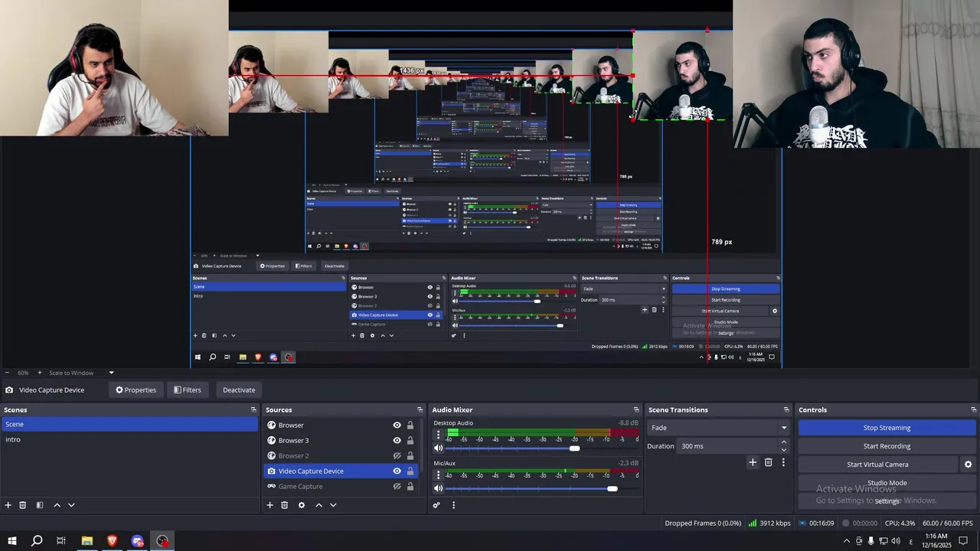The width and height of the screenshot is (980, 551).
Task: Select the Scene entry in the Scenes list
Action: pyautogui.click(x=129, y=424)
